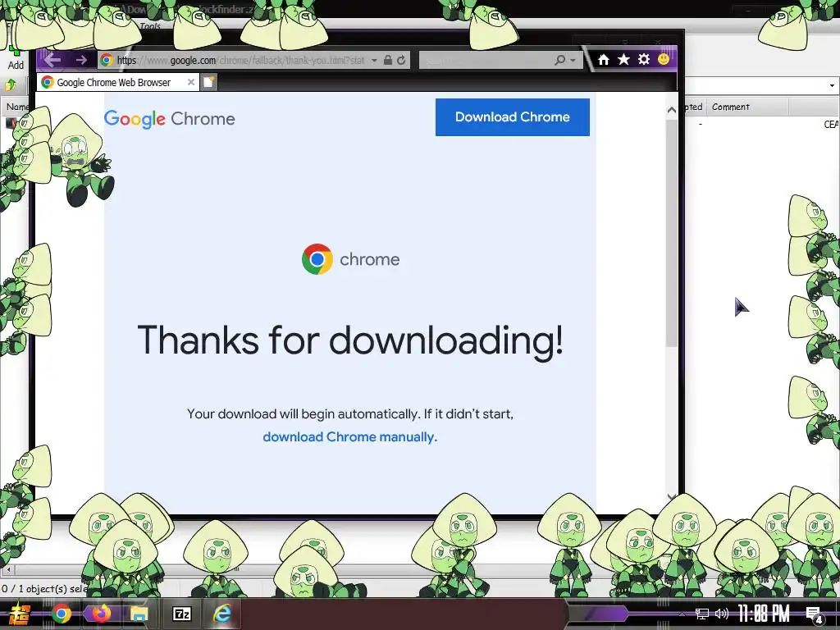840x630 pixels.
Task: Click the page scrollbar down arrow
Action: click(x=671, y=496)
